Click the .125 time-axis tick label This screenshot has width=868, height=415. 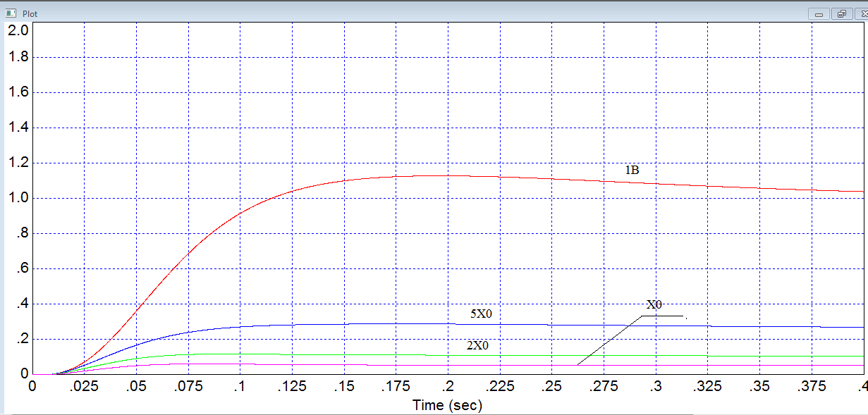(292, 386)
